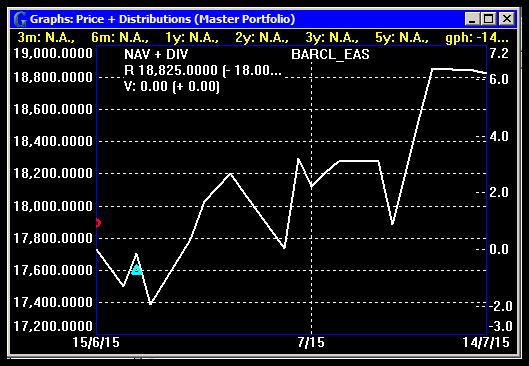Select the 6m return period label
The width and height of the screenshot is (529, 366).
pos(120,37)
